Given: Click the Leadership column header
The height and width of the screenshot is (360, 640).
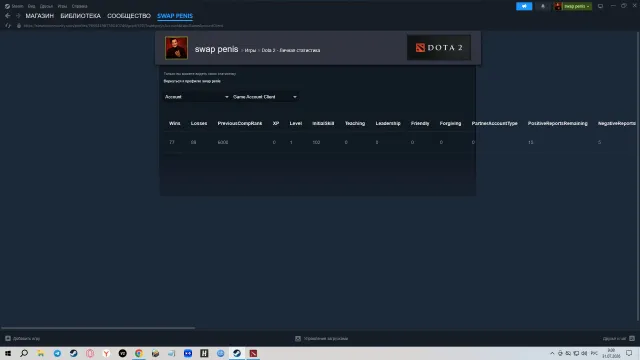Looking at the screenshot, I should (x=388, y=123).
